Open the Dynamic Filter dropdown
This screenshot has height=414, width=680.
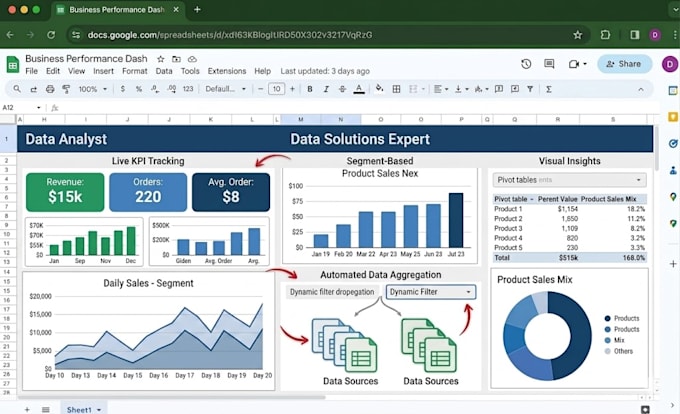(x=431, y=292)
